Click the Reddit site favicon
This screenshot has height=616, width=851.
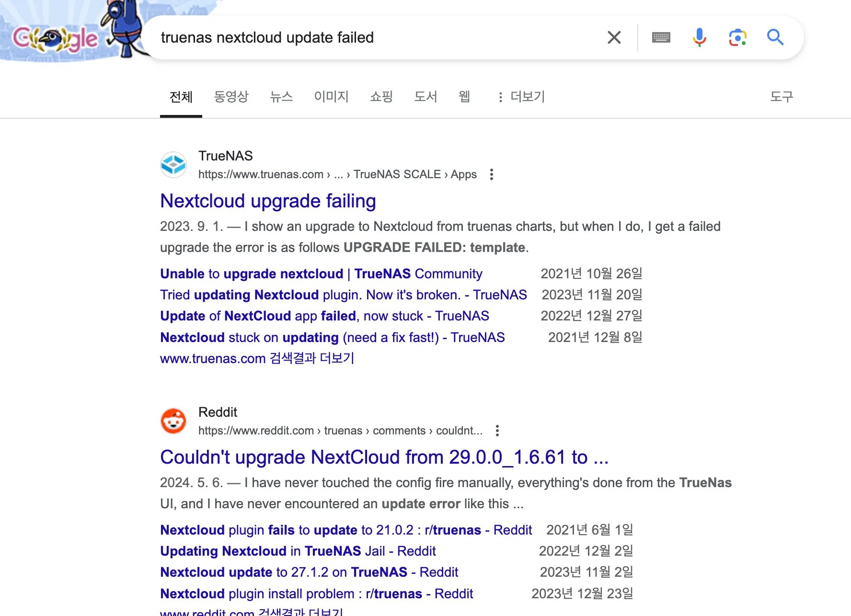(173, 421)
